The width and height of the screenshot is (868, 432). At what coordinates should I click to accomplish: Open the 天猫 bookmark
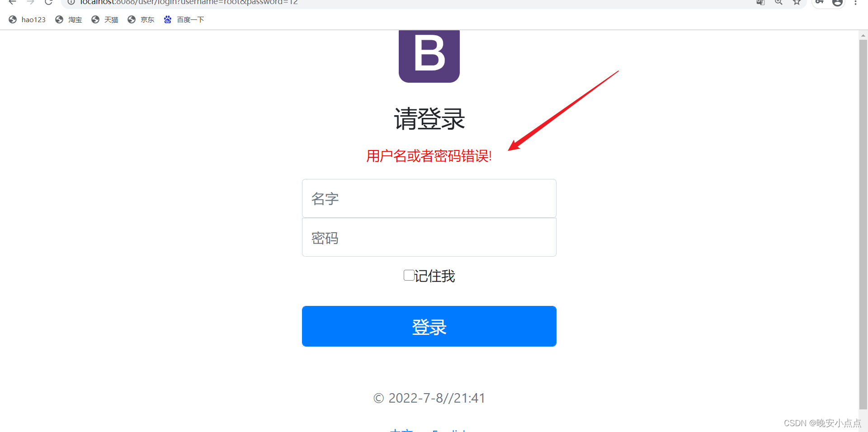[105, 19]
